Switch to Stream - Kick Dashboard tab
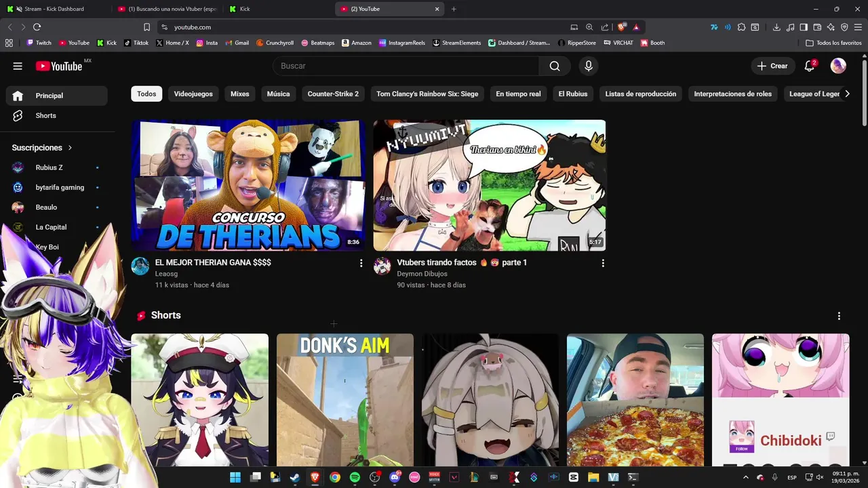 (x=54, y=9)
